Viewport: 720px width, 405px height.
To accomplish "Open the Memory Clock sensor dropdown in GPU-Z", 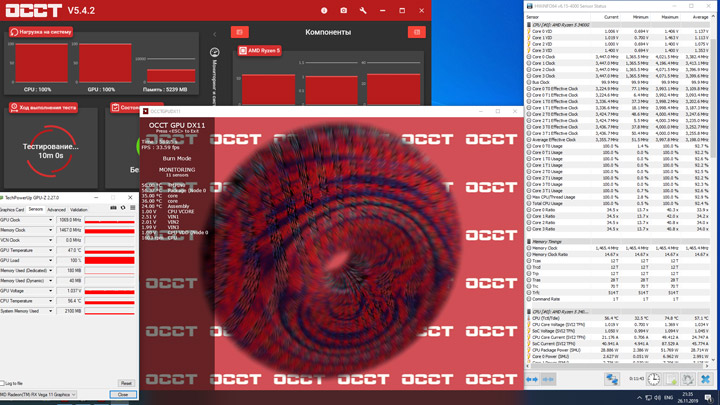I will point(51,230).
